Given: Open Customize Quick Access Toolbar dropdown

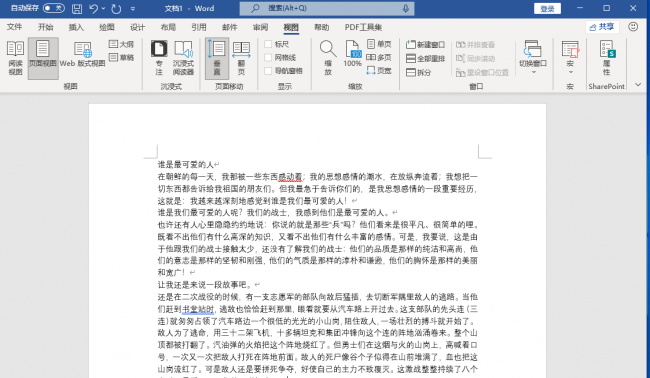Looking at the screenshot, I should click(x=133, y=8).
